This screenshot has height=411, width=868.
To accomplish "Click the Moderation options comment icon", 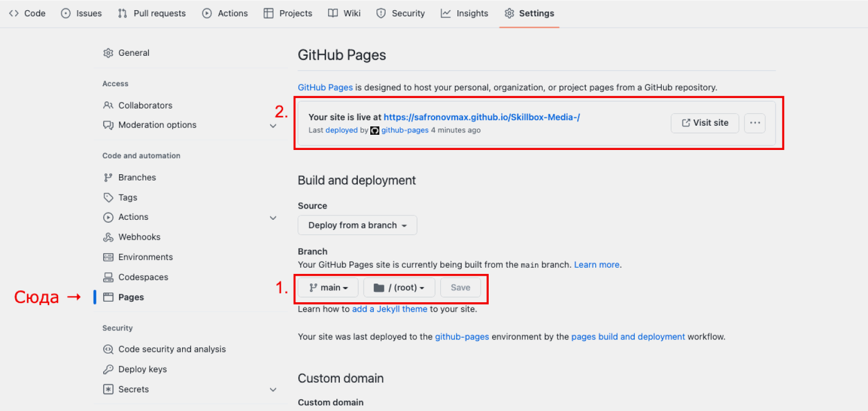I will pos(108,125).
